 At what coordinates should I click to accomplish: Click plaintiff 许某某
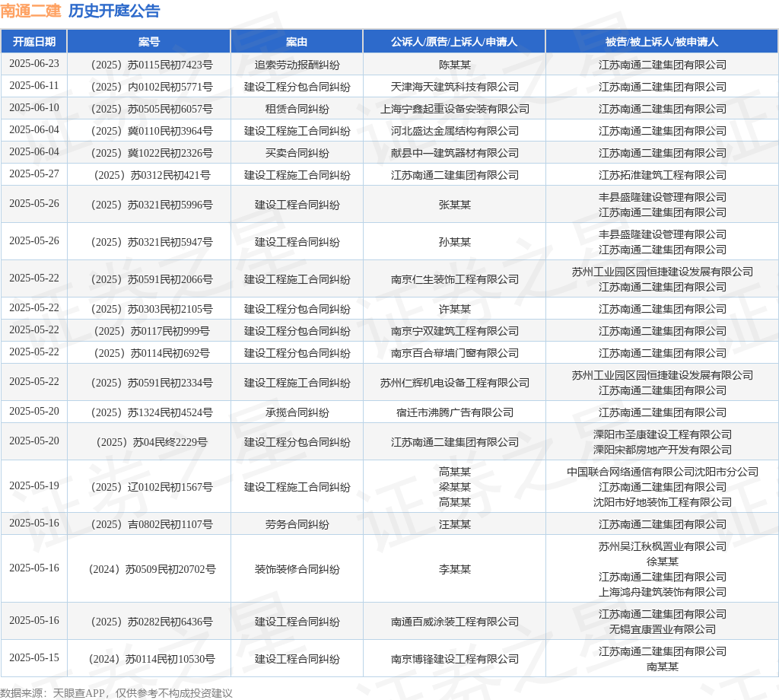click(455, 309)
